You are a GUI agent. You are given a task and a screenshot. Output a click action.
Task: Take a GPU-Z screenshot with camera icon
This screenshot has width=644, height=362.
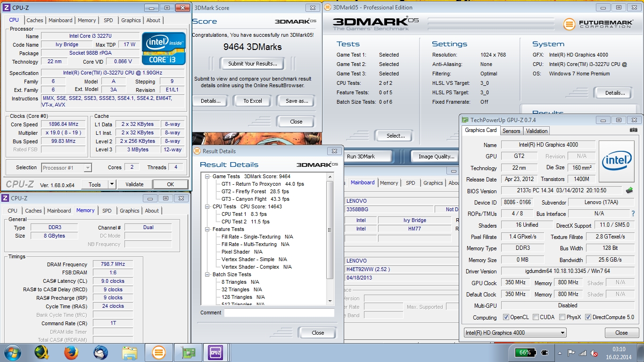click(x=634, y=130)
